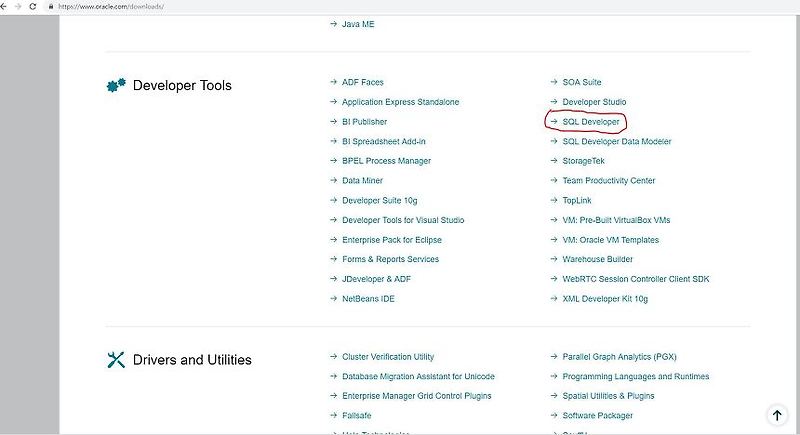The image size is (800, 435).
Task: Open BI Spreadsheet Add-in link
Action: point(384,141)
